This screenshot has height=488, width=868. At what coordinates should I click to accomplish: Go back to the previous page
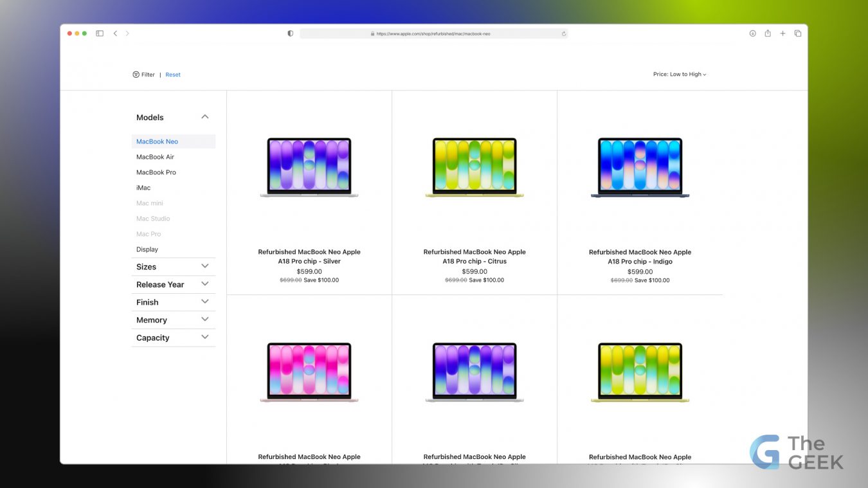point(115,33)
